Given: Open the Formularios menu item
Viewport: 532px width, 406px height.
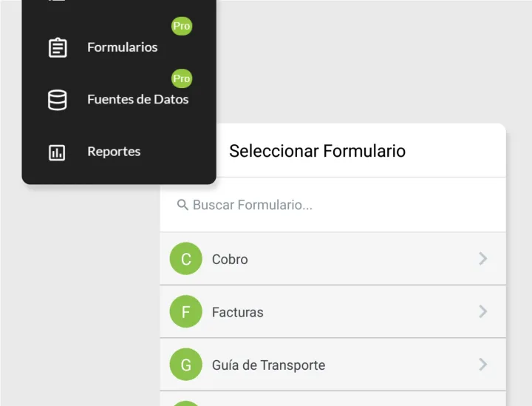Looking at the screenshot, I should tap(122, 47).
